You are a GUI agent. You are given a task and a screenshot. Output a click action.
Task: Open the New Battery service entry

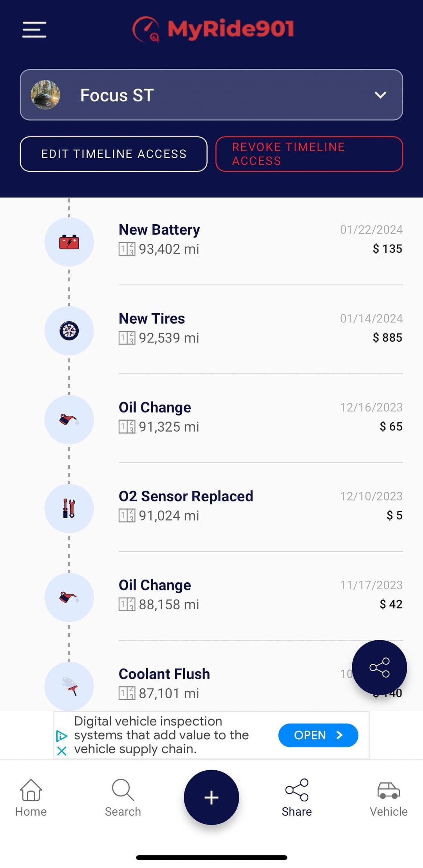point(235,240)
